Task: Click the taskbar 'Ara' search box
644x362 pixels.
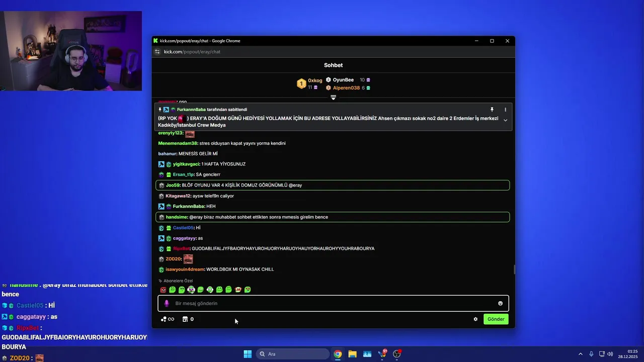Action: pyautogui.click(x=292, y=354)
